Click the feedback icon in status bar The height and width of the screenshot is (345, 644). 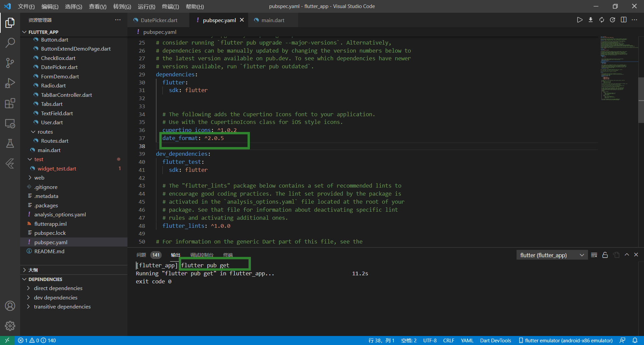pyautogui.click(x=623, y=340)
